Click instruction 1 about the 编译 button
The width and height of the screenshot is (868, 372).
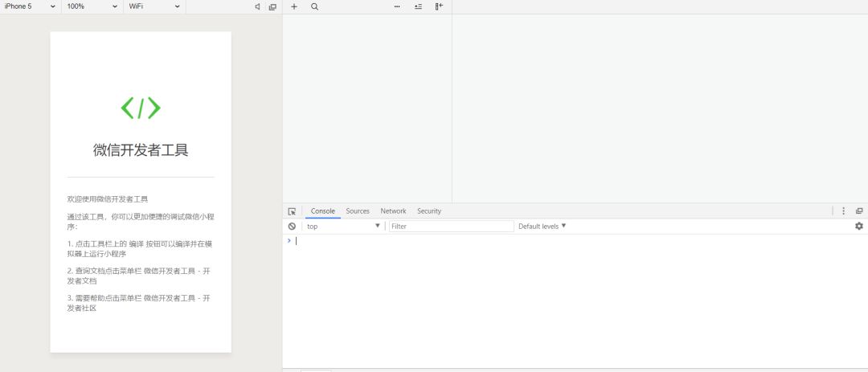[141, 249]
